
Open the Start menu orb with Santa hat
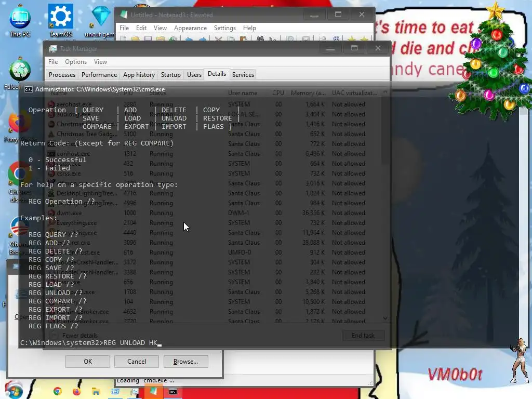(14, 390)
